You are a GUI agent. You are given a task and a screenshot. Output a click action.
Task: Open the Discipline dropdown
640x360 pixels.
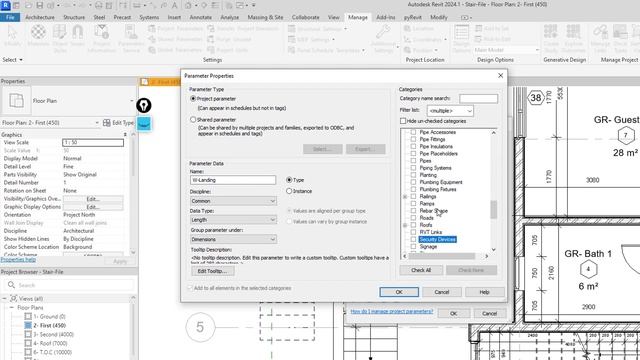click(x=233, y=201)
